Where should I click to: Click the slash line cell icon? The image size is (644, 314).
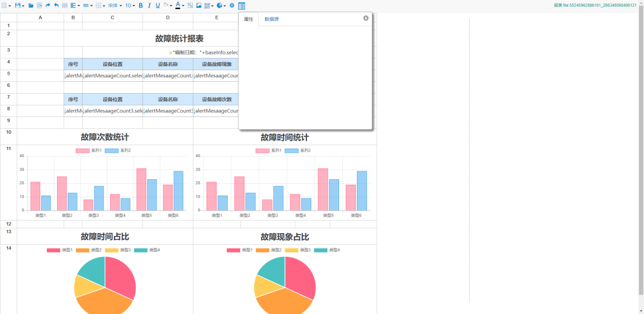point(190,5)
